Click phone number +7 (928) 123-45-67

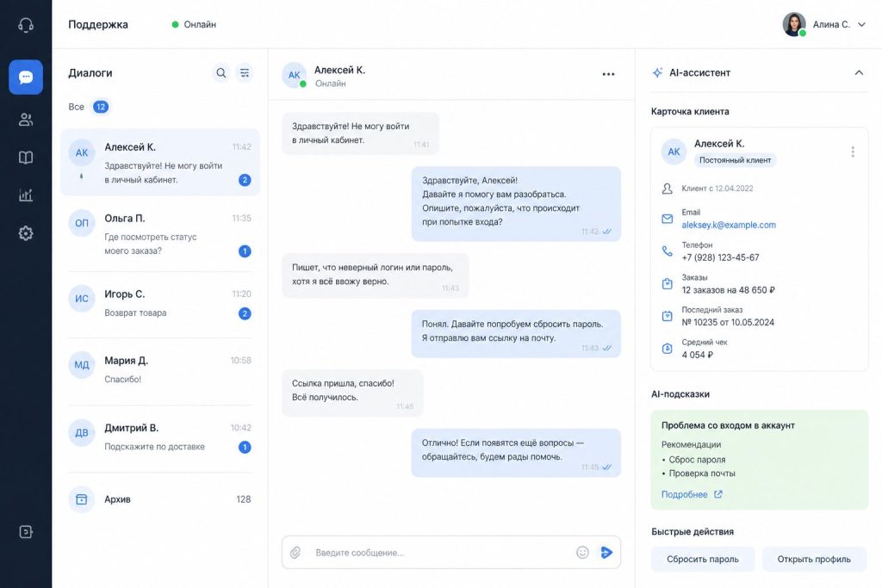coord(720,257)
